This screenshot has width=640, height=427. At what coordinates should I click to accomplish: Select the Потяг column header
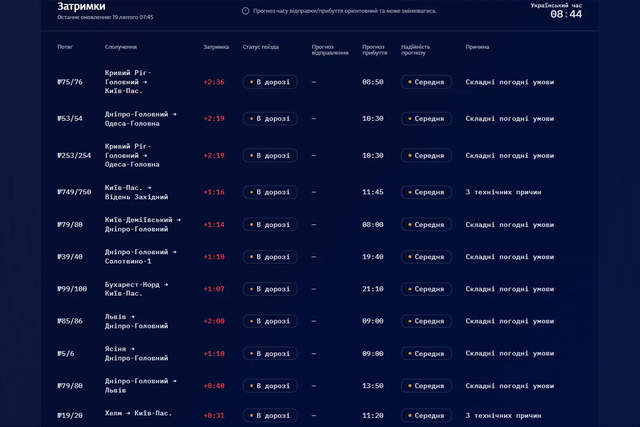(65, 47)
